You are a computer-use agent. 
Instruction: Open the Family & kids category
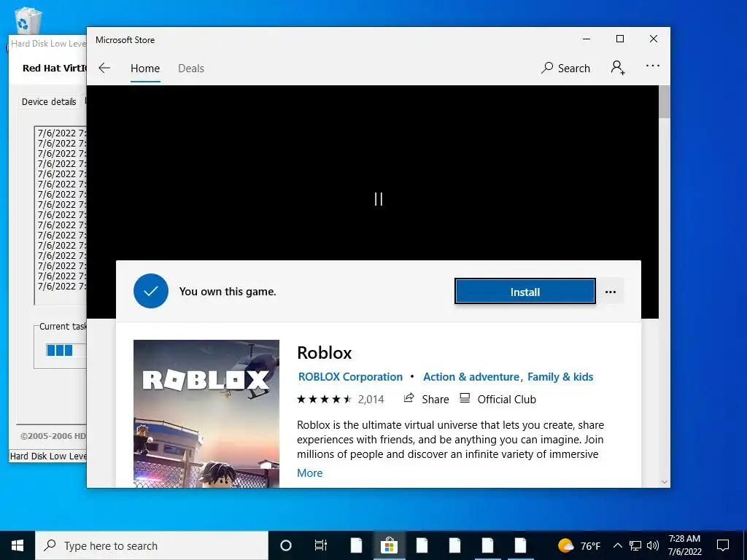pos(560,377)
